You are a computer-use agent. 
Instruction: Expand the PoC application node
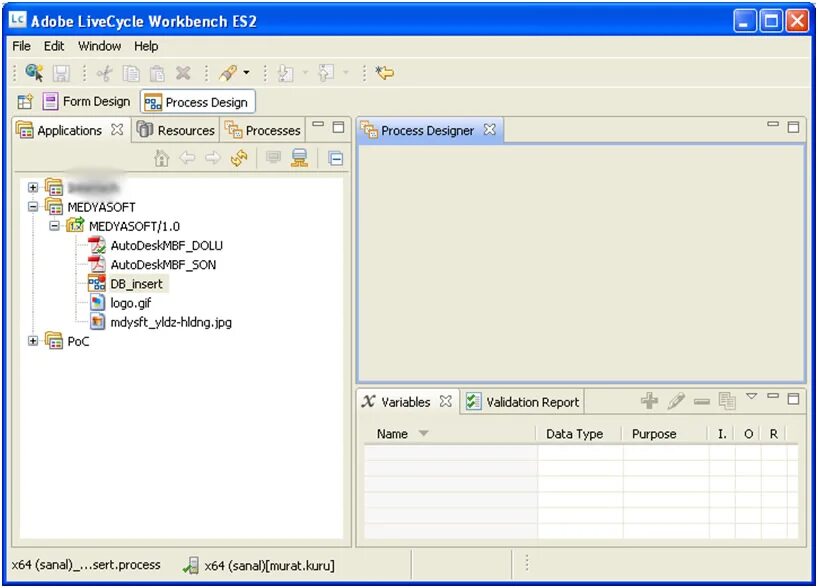pos(33,341)
